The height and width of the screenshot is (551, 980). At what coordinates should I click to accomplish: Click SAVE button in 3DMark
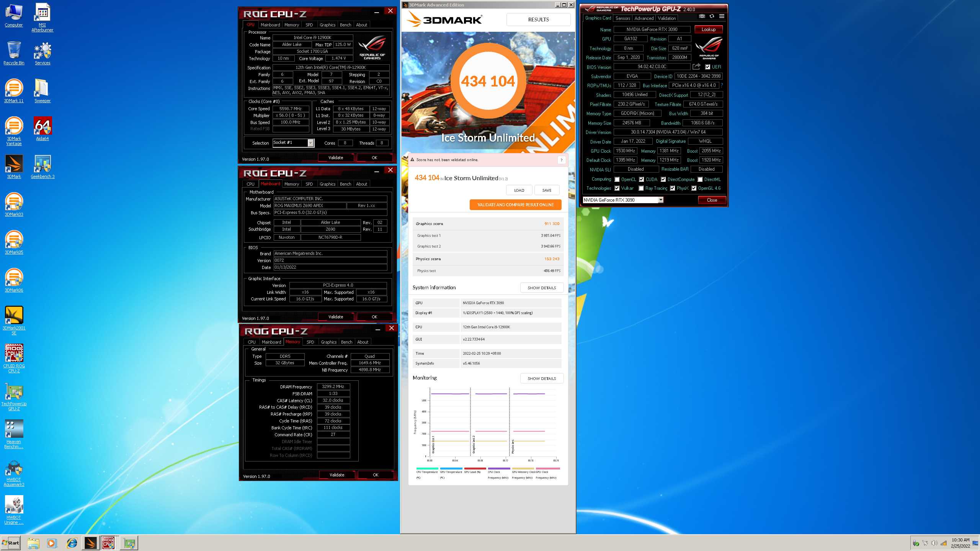(x=547, y=190)
